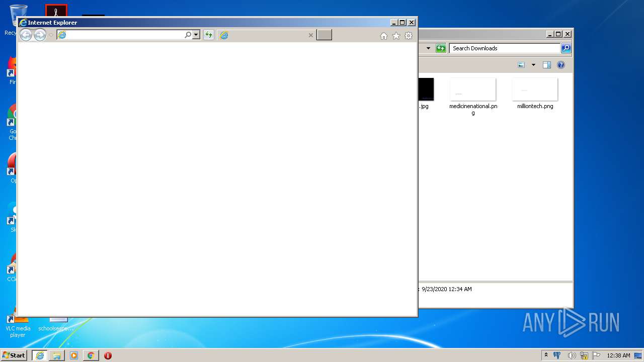Open the Tools gear menu in Internet Explorer
This screenshot has height=362, width=644.
409,36
